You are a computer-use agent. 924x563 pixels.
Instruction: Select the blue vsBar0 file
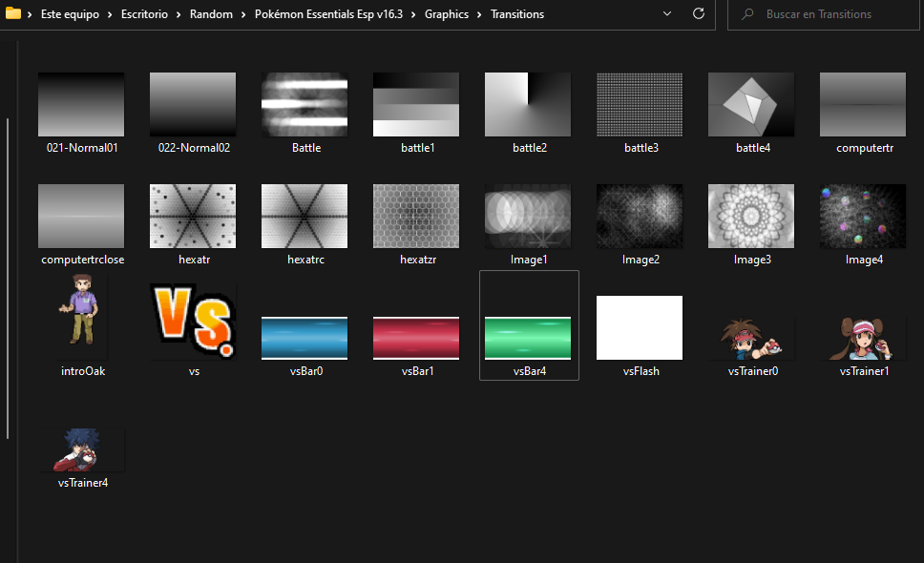click(x=305, y=338)
